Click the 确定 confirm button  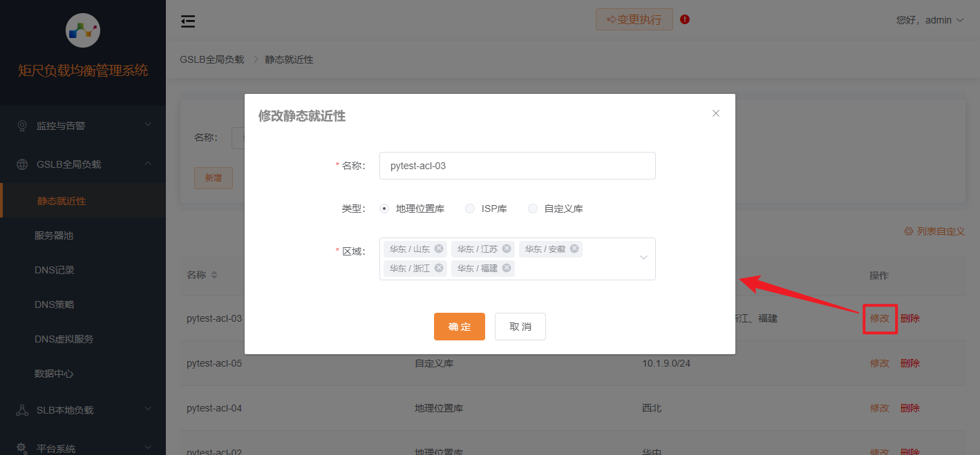pyautogui.click(x=459, y=326)
